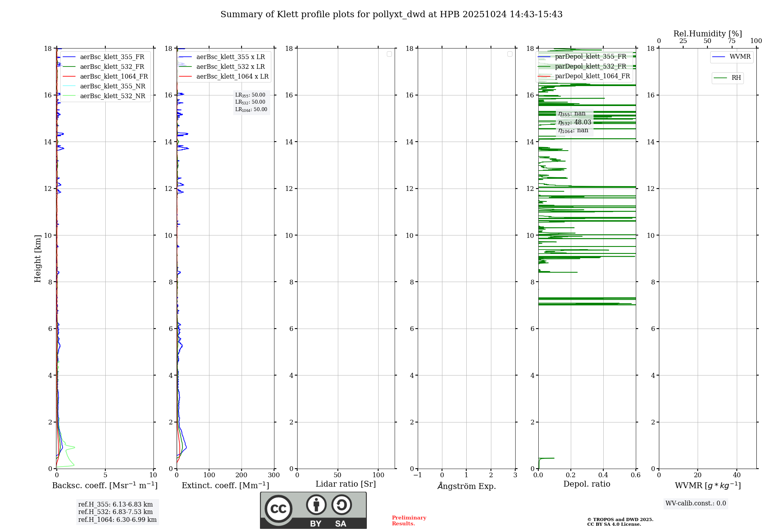This screenshot has height=532, width=783.
Task: Click the Height [km] y-axis label
Action: (x=38, y=259)
